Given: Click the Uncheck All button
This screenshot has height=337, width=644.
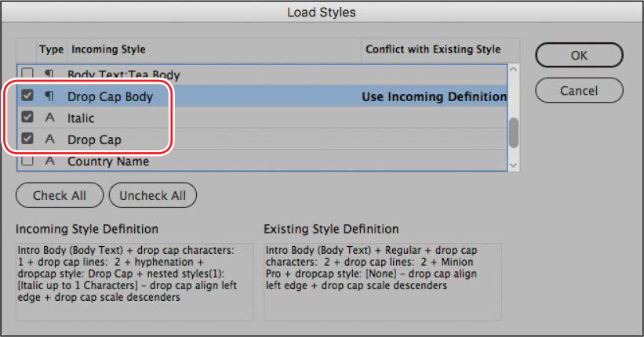Looking at the screenshot, I should (x=153, y=195).
